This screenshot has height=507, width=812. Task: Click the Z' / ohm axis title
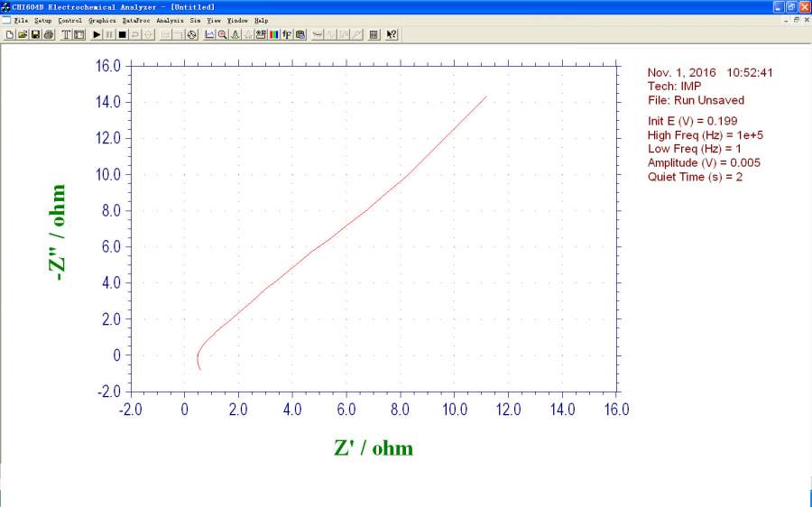(374, 448)
